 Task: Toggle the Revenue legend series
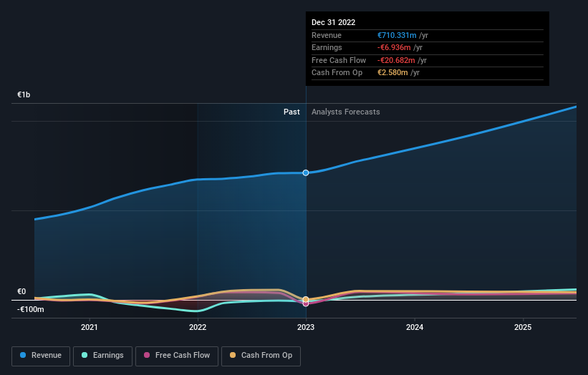click(x=41, y=356)
